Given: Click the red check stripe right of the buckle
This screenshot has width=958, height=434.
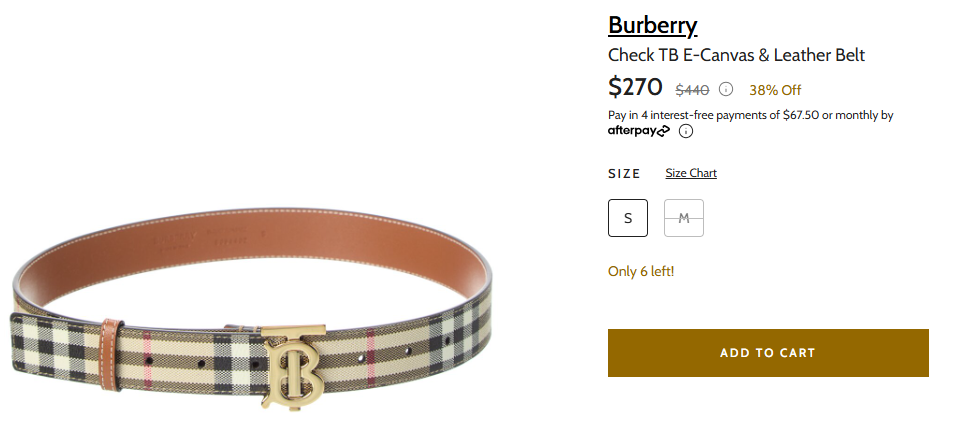Looking at the screenshot, I should coord(370,358).
